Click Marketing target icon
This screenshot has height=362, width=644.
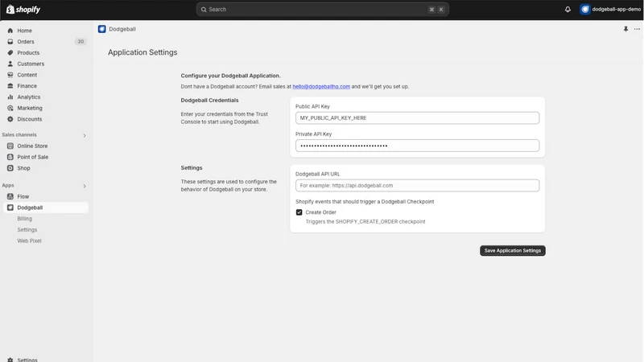10,108
